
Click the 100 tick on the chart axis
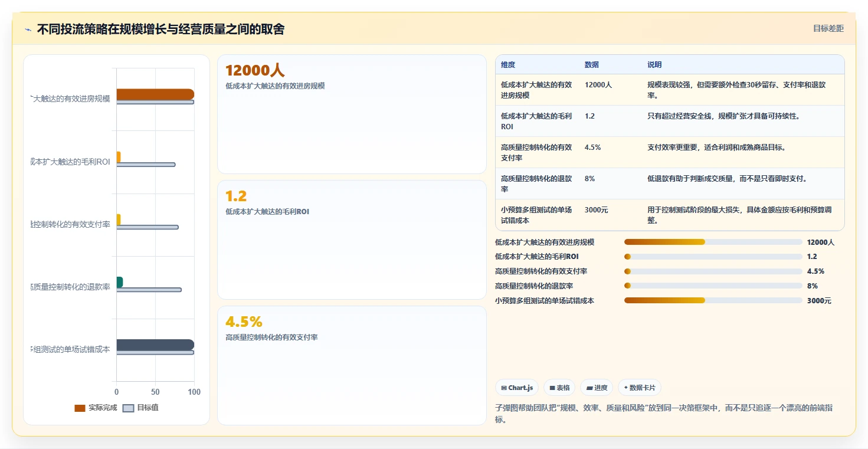[x=194, y=392]
